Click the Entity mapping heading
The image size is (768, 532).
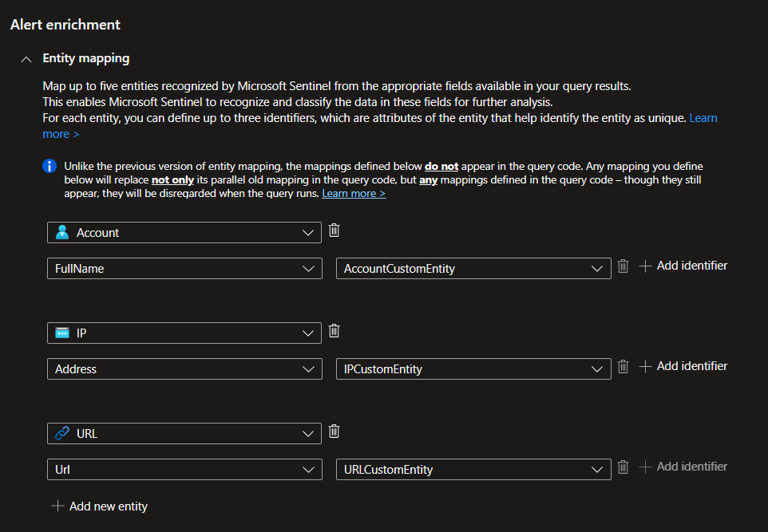(86, 58)
